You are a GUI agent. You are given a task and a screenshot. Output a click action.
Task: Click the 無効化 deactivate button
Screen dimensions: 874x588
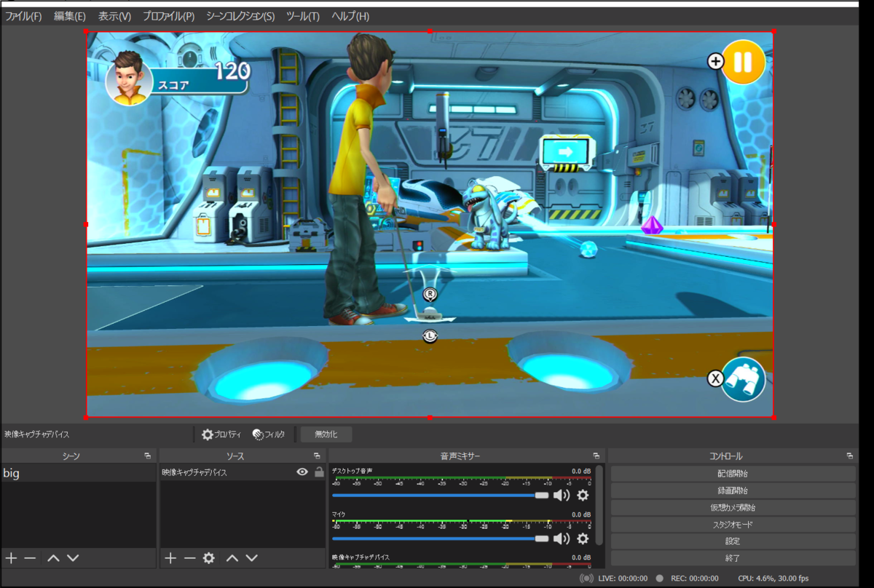tap(326, 434)
